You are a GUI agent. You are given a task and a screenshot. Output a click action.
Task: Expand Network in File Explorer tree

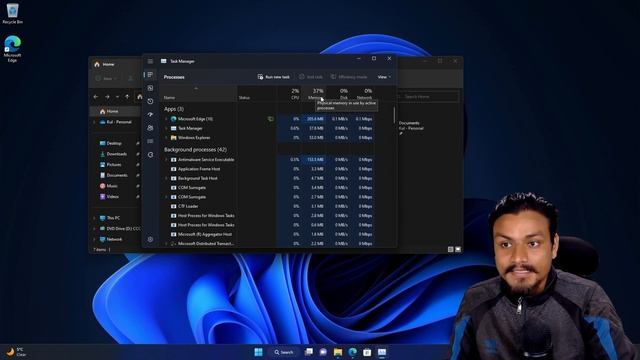94,239
